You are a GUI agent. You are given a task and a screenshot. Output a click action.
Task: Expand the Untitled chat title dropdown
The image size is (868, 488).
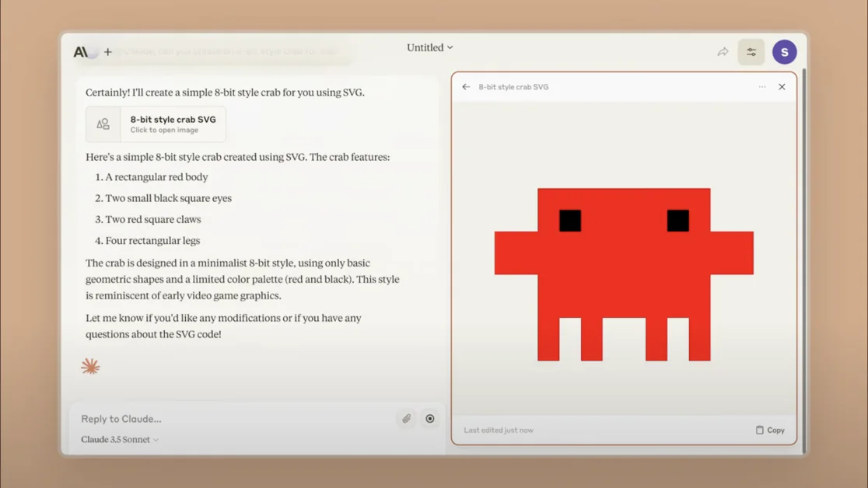tap(429, 47)
